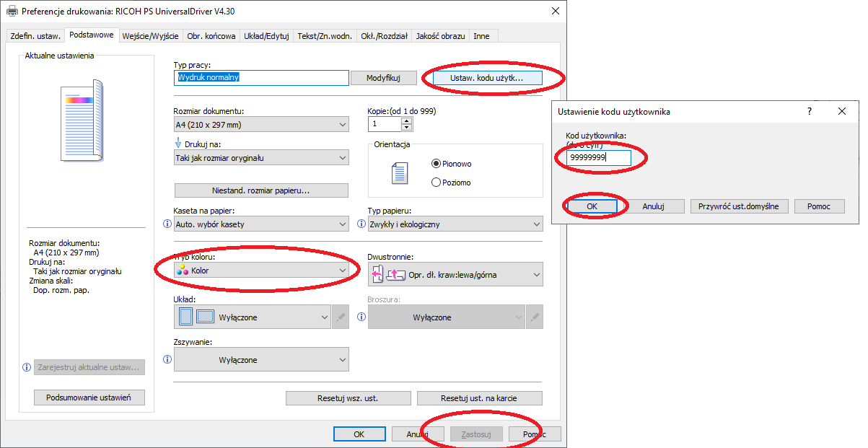This screenshot has width=868, height=448.
Task: Open the Rozmiar dokumentu dropdown
Action: [261, 125]
